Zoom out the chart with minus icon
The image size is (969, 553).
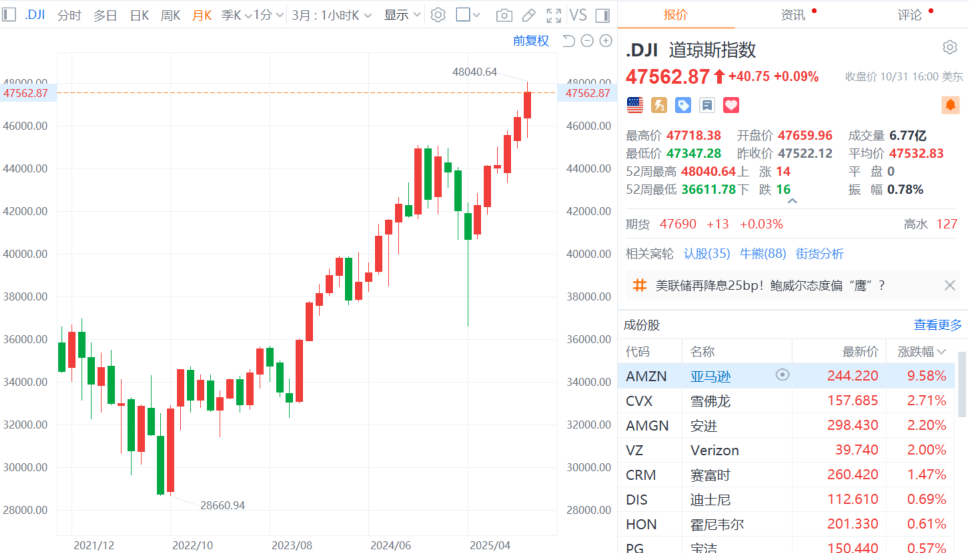click(x=587, y=41)
